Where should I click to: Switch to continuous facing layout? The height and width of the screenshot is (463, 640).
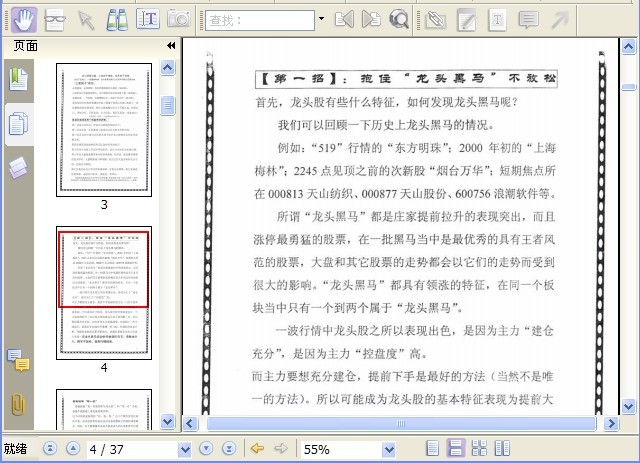(479, 448)
